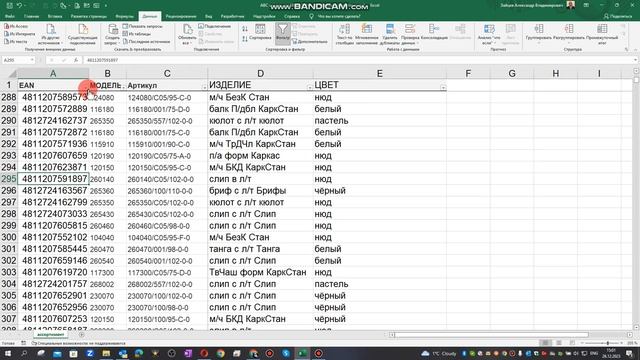Import data From Text (Из текста)

(x=16, y=41)
